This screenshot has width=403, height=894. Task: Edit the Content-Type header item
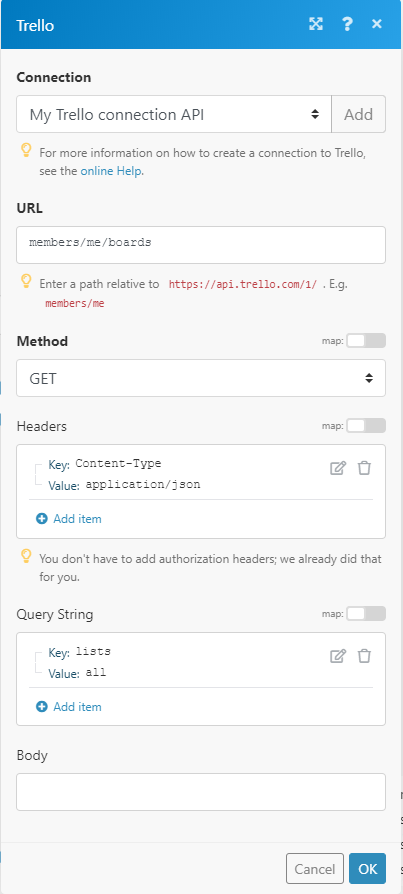coord(338,468)
